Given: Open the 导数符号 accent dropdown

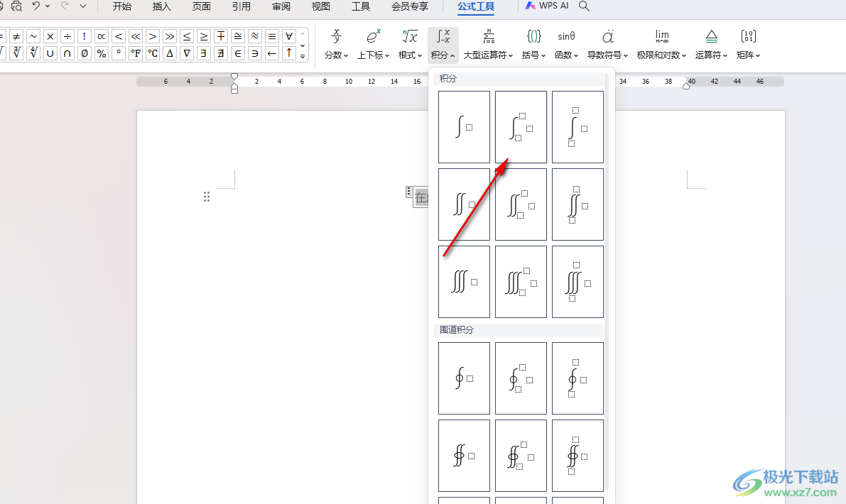Looking at the screenshot, I should click(607, 44).
